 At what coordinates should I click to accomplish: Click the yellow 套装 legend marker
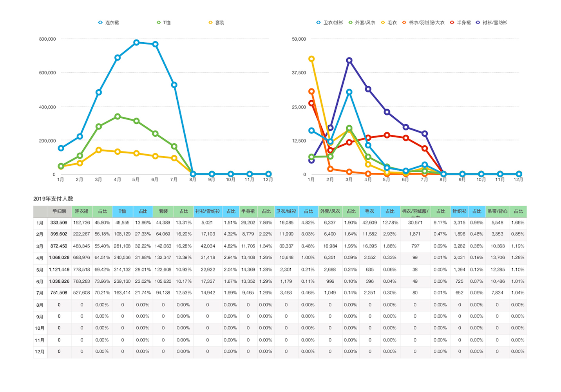pyautogui.click(x=211, y=23)
